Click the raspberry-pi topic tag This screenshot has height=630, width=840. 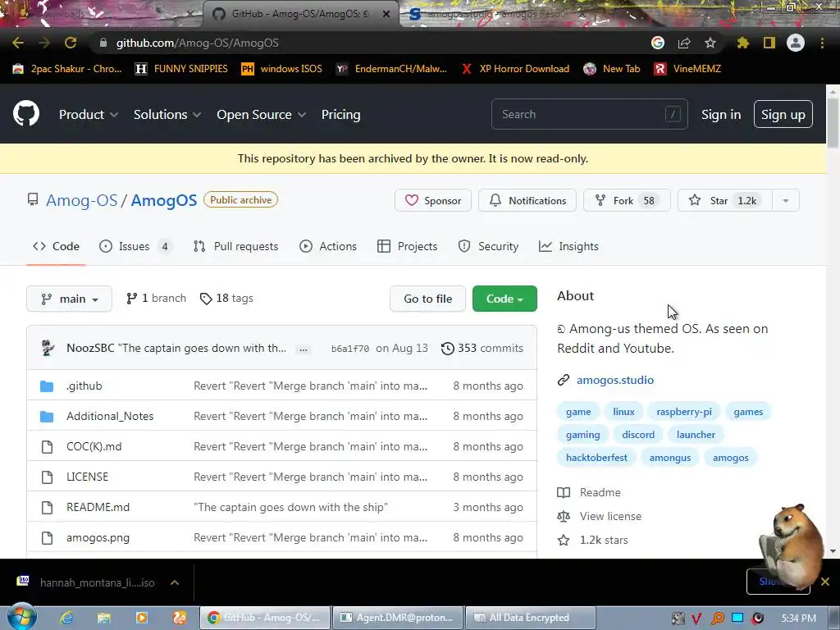pyautogui.click(x=684, y=412)
